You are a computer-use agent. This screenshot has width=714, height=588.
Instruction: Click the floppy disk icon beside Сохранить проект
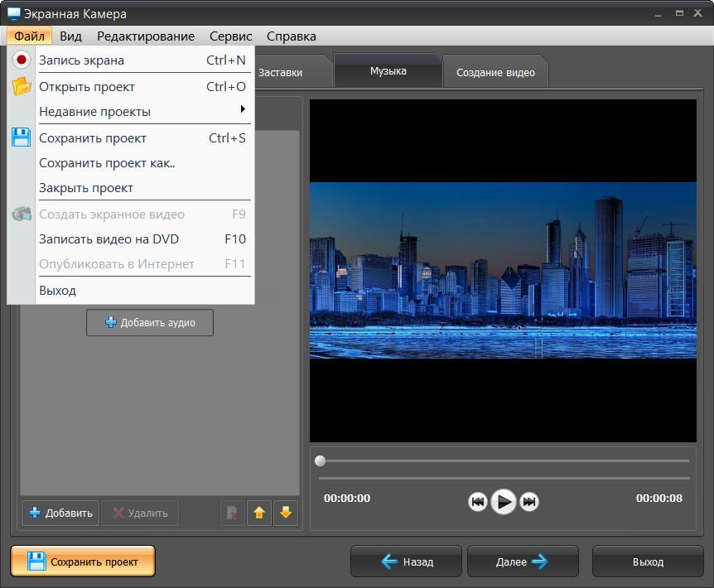point(22,137)
